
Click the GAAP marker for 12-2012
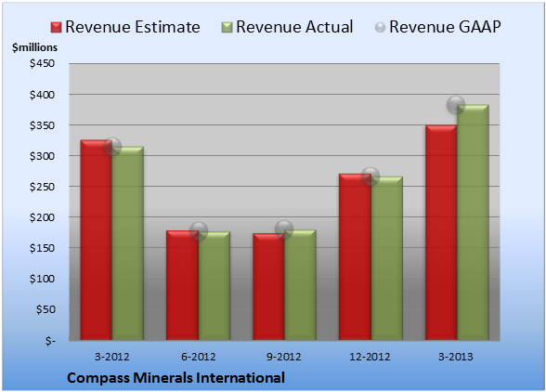tap(370, 176)
